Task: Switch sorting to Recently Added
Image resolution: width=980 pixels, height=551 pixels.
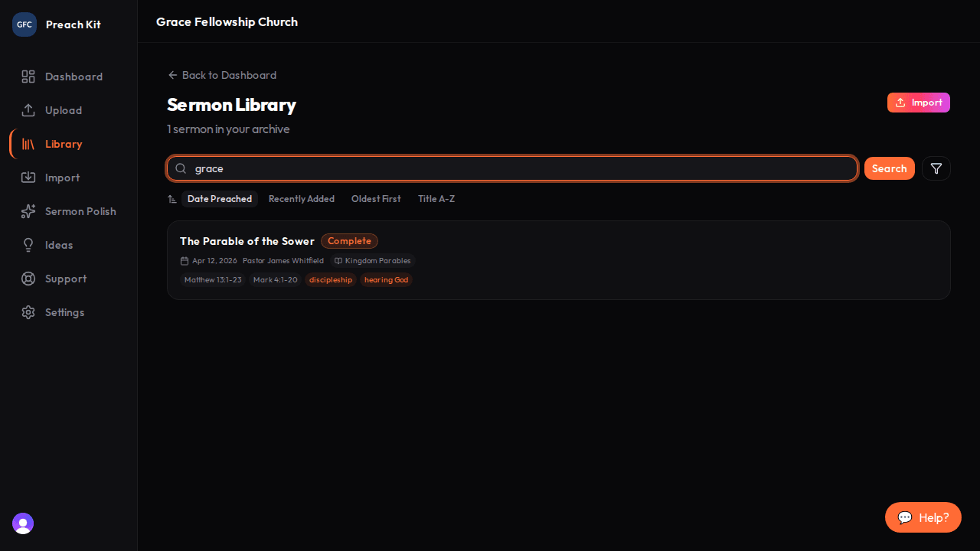Action: 302,199
